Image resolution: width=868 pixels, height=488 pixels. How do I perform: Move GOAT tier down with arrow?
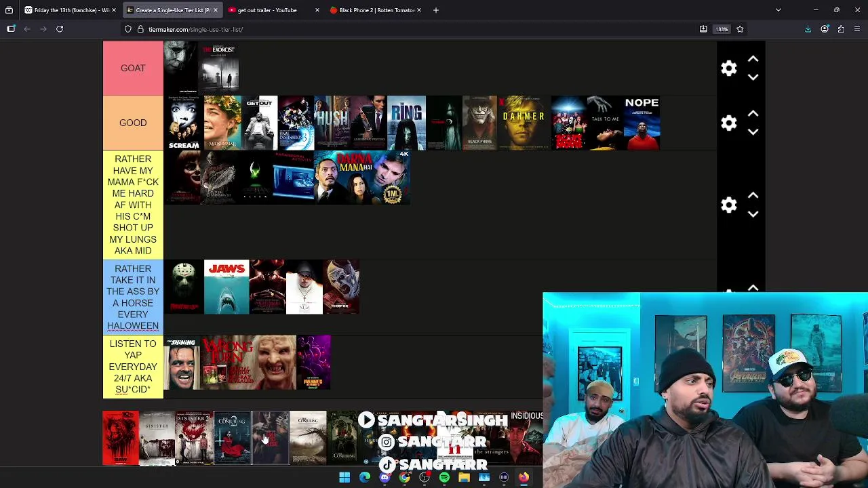click(753, 77)
